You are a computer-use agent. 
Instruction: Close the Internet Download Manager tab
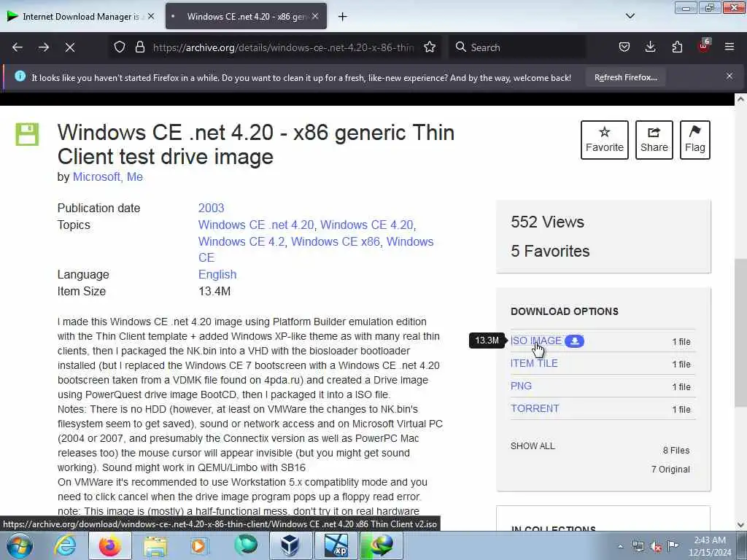tap(151, 16)
